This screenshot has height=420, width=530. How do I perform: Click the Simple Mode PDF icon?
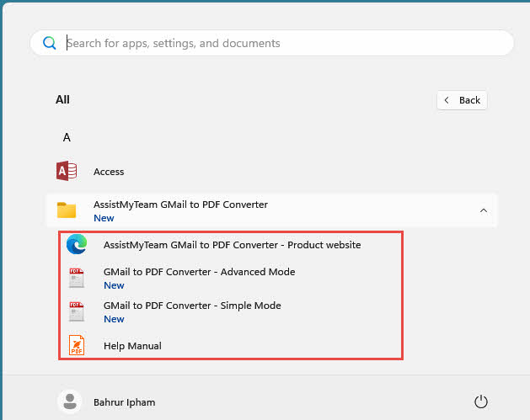77,312
